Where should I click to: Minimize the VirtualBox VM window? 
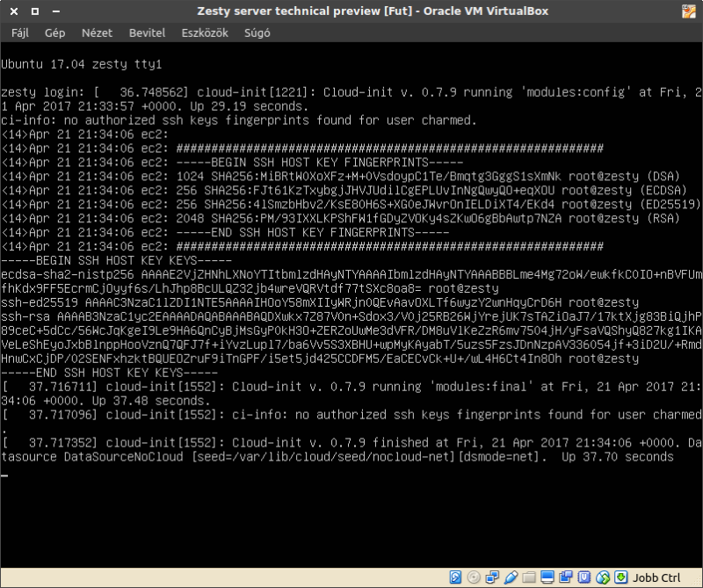(56, 11)
